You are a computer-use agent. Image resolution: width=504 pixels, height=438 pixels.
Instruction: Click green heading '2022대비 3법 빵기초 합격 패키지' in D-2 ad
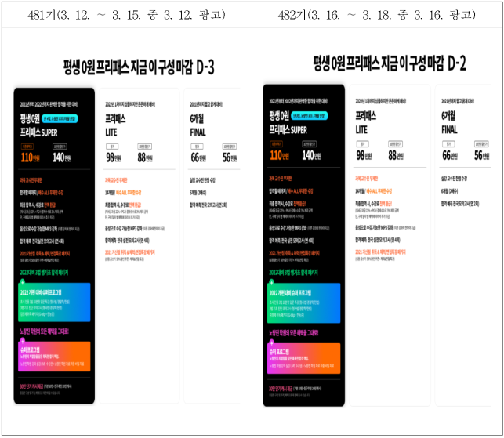293,273
